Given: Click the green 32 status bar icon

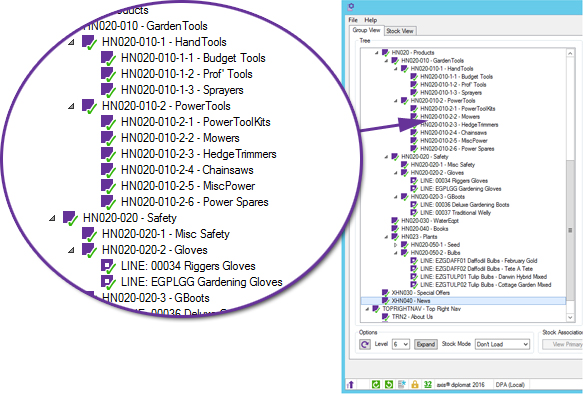Looking at the screenshot, I should 428,385.
